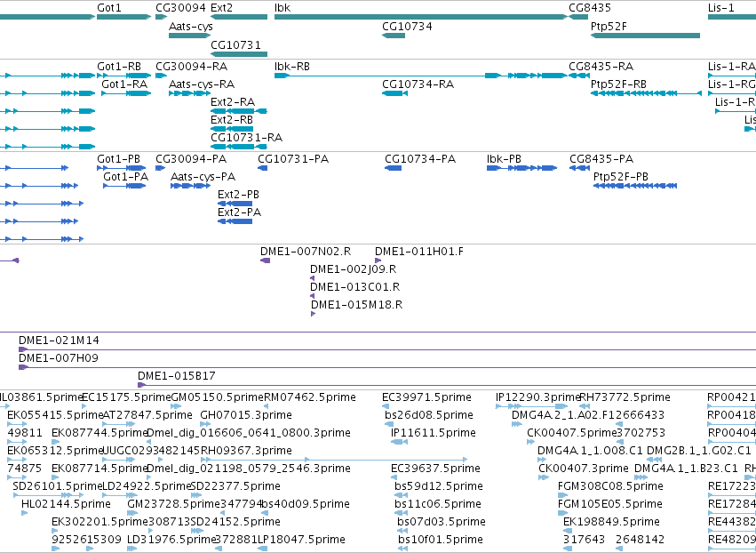Select the bs10f01.5prime EST
This screenshot has width=756, height=553.
tap(402, 549)
